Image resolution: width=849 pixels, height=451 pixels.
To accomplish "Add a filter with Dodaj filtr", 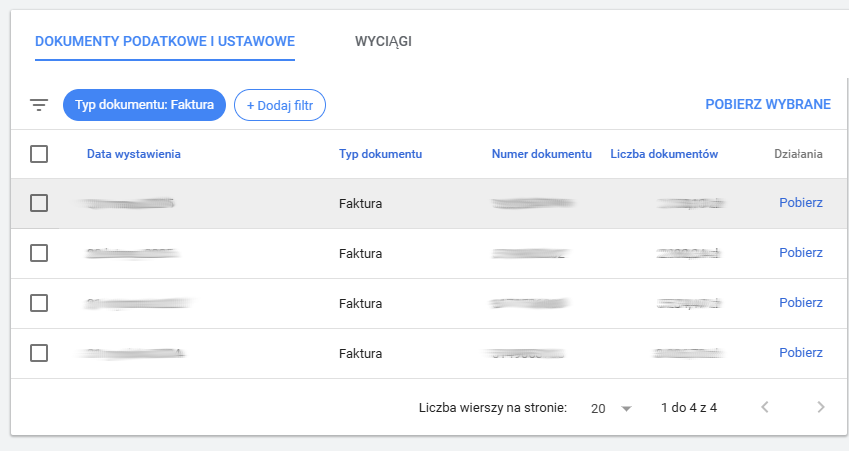I will tap(280, 105).
